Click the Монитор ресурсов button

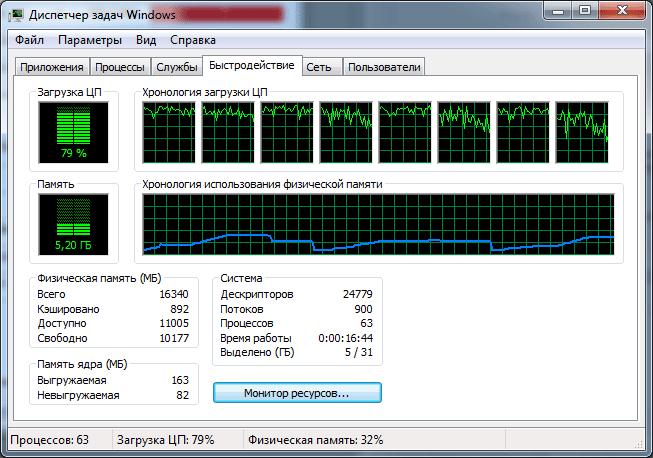tap(297, 393)
